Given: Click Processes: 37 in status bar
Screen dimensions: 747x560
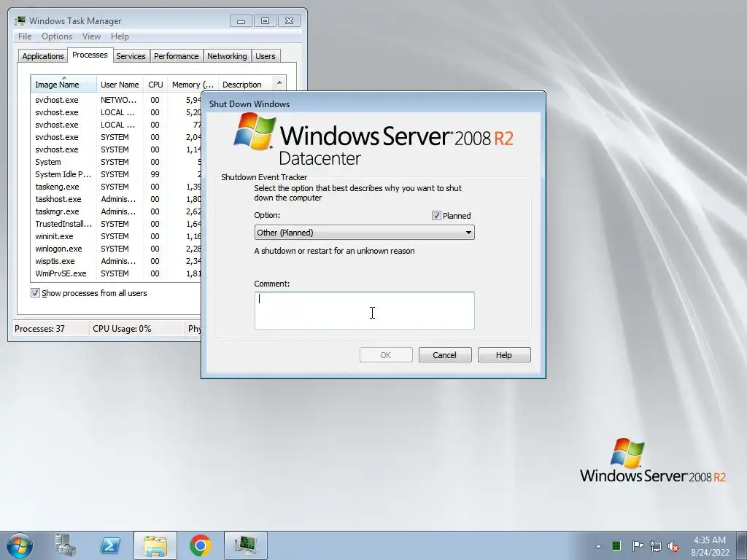Looking at the screenshot, I should (x=39, y=329).
